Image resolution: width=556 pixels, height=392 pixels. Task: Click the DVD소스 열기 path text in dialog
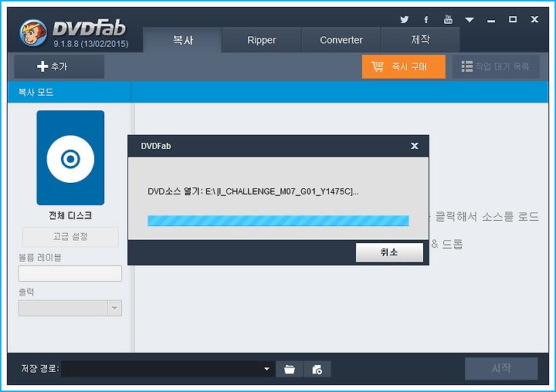point(253,191)
